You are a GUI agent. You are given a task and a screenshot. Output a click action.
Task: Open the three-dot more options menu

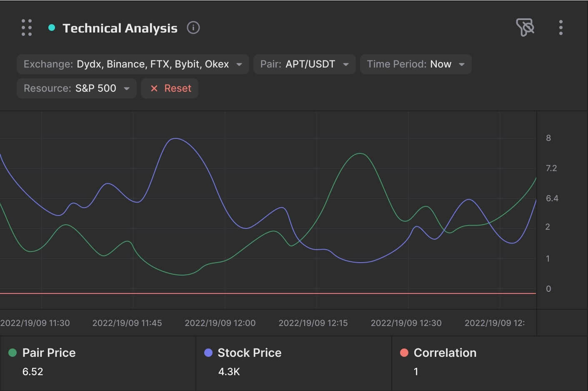tap(560, 28)
